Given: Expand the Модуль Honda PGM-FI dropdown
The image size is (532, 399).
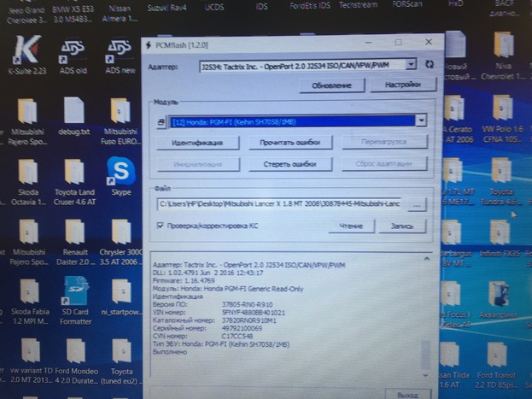Looking at the screenshot, I should point(420,121).
